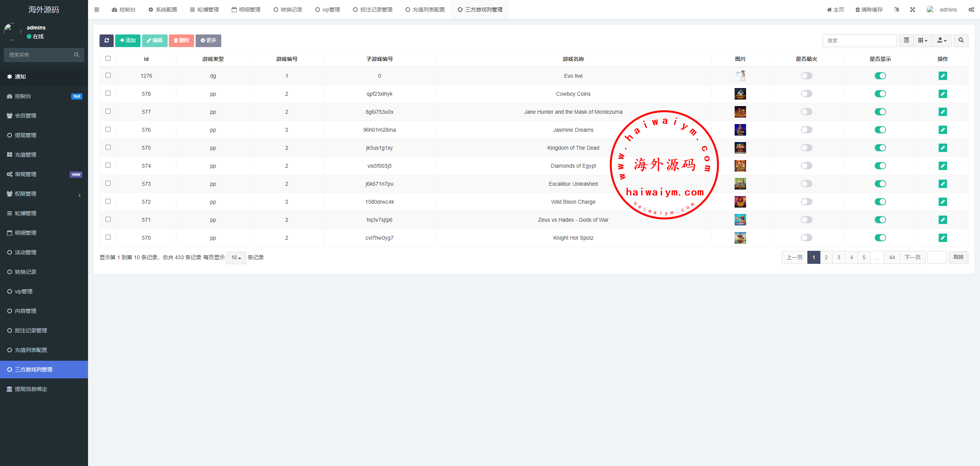This screenshot has height=466, width=980.
Task: Switch to the 系统配置 tab
Action: [163, 10]
